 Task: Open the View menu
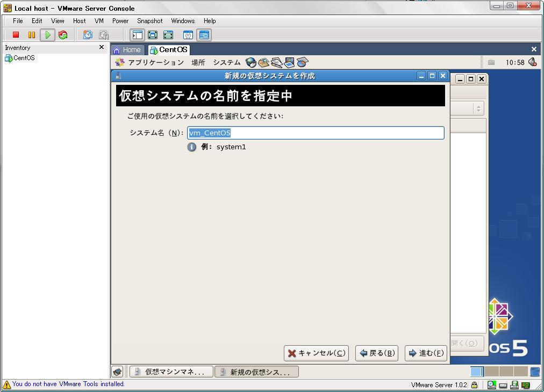coord(58,21)
